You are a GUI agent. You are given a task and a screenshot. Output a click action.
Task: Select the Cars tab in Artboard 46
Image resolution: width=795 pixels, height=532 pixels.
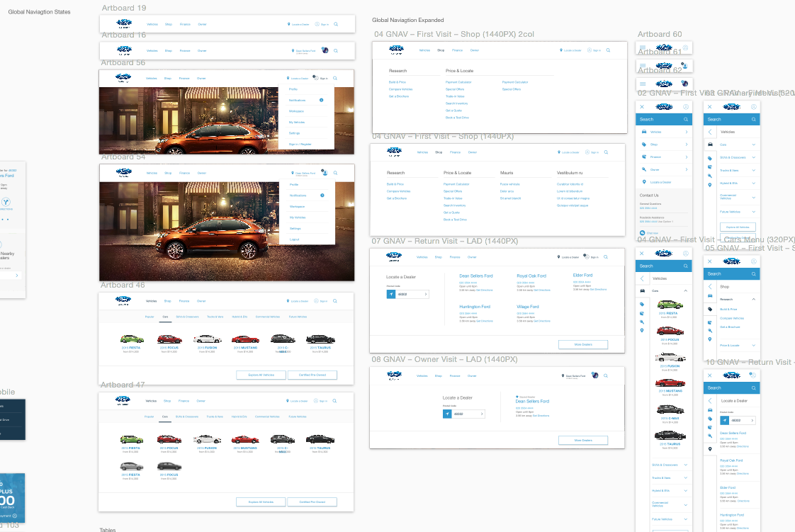point(165,317)
